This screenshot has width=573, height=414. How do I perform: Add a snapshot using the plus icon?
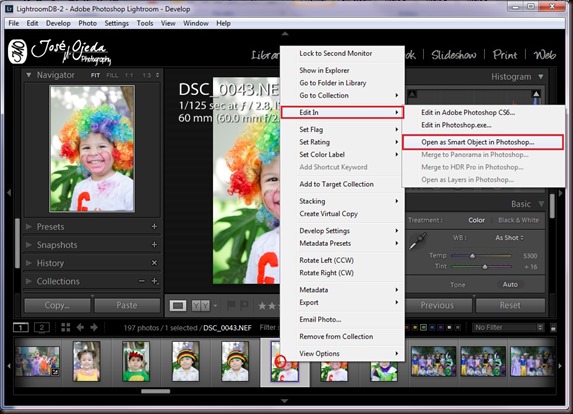click(x=154, y=244)
